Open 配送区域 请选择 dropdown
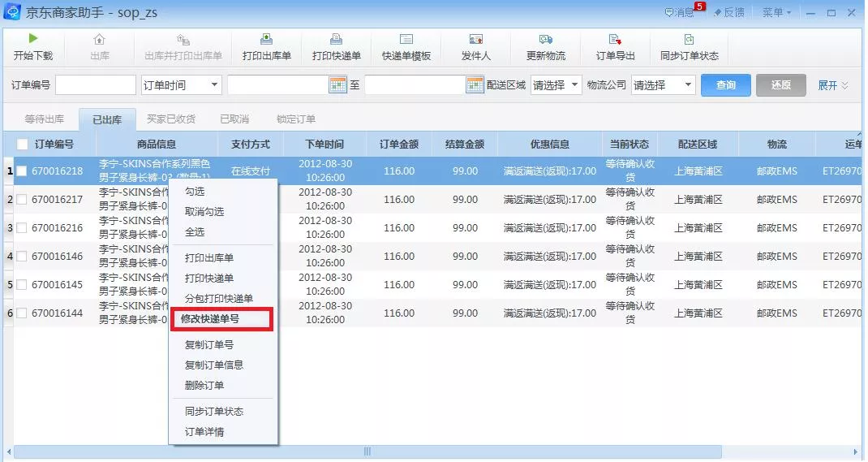 556,84
